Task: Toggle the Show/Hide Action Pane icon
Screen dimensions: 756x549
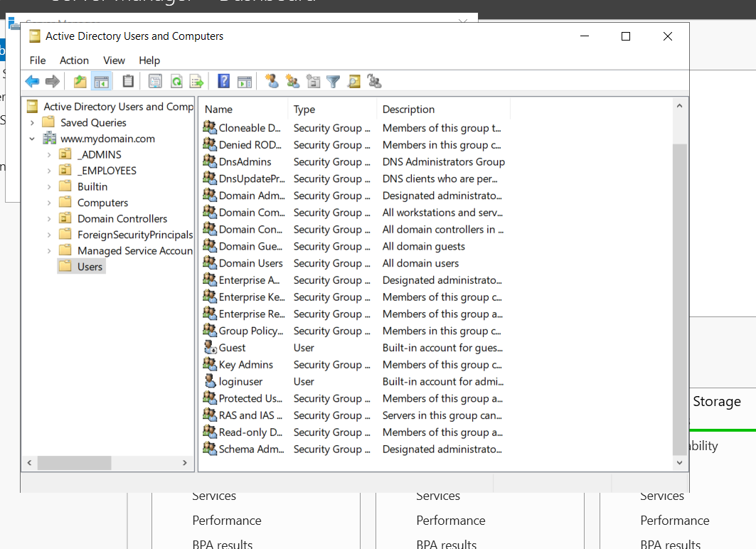Action: [244, 81]
